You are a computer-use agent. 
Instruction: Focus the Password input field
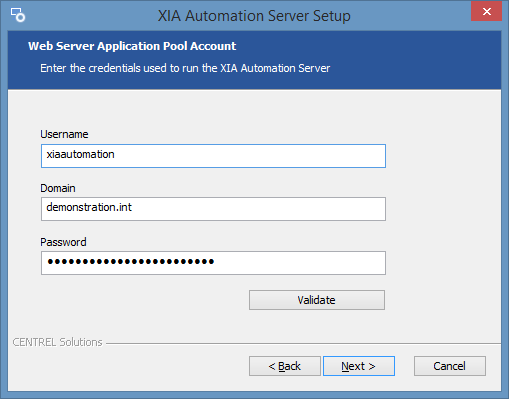click(213, 263)
